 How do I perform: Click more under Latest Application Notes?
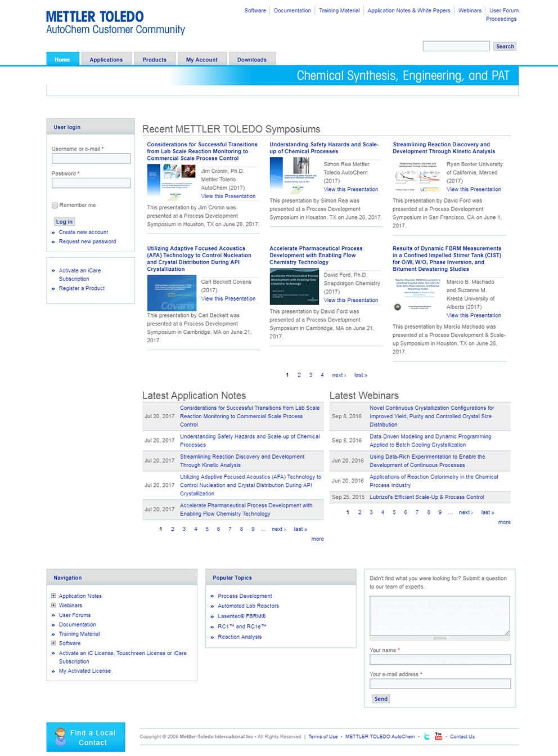pyautogui.click(x=318, y=539)
